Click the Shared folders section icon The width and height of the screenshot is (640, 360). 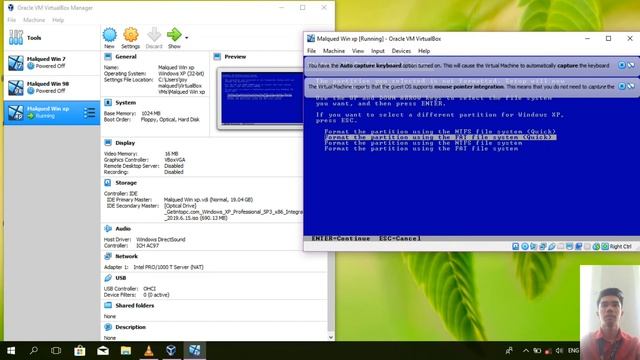(x=108, y=305)
